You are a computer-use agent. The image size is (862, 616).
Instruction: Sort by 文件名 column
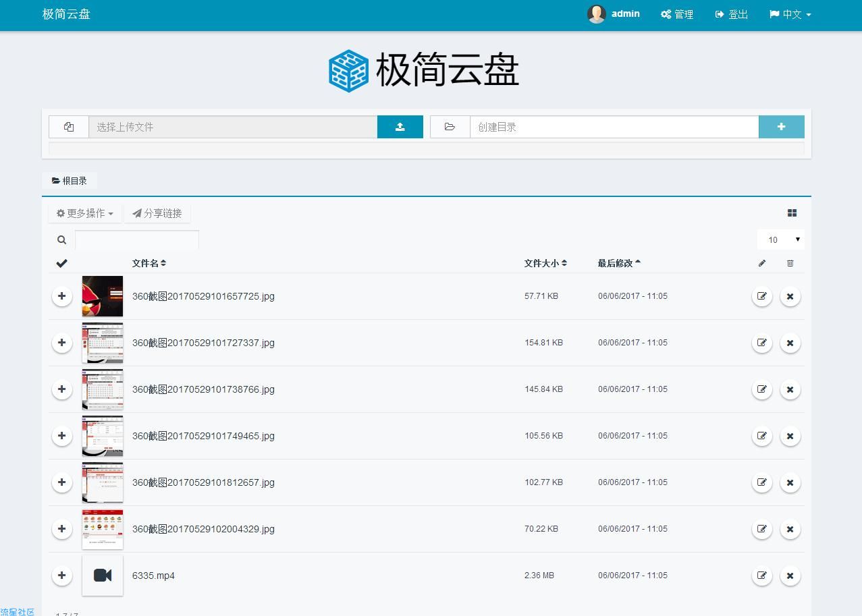(149, 263)
